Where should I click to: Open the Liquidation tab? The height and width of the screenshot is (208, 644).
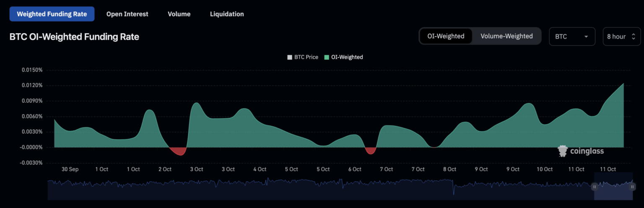point(227,14)
